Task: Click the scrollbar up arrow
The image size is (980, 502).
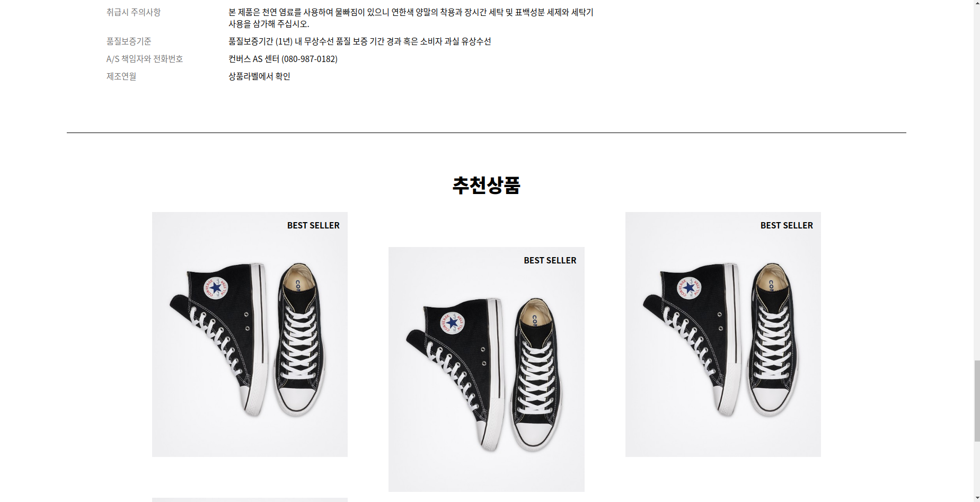Action: coord(977,3)
